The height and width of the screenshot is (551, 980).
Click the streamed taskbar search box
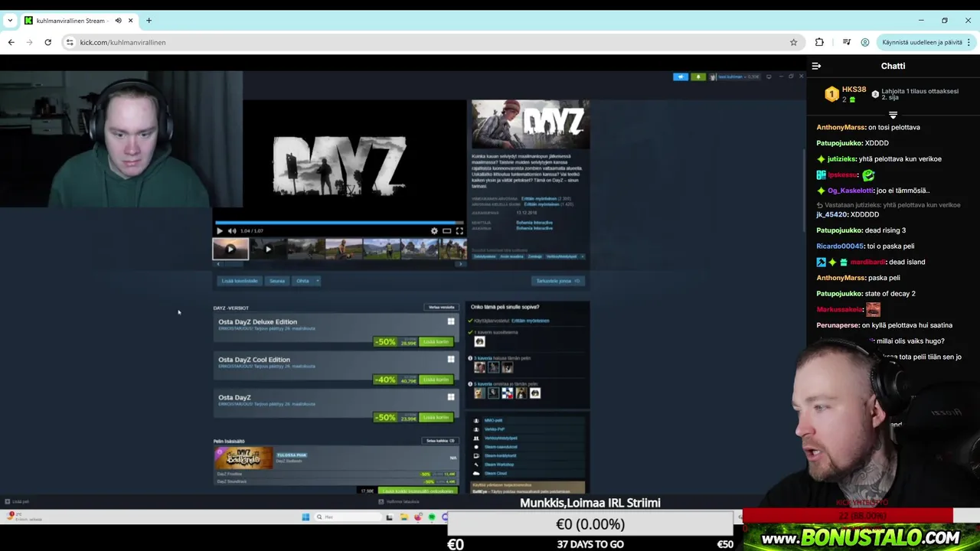click(x=348, y=517)
